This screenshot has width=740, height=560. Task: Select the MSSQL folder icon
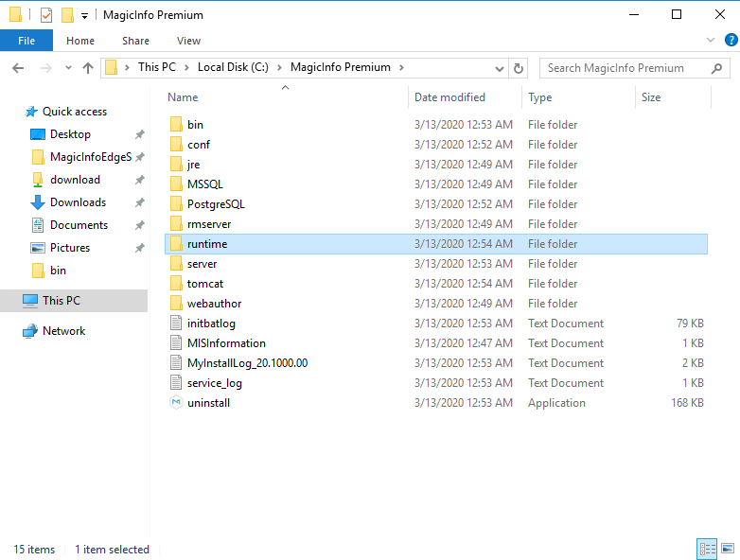(176, 184)
